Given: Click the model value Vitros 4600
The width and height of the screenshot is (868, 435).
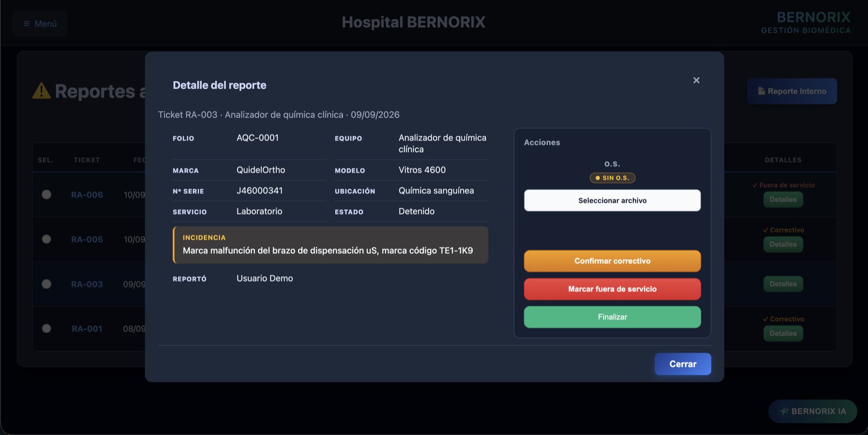Looking at the screenshot, I should [422, 170].
